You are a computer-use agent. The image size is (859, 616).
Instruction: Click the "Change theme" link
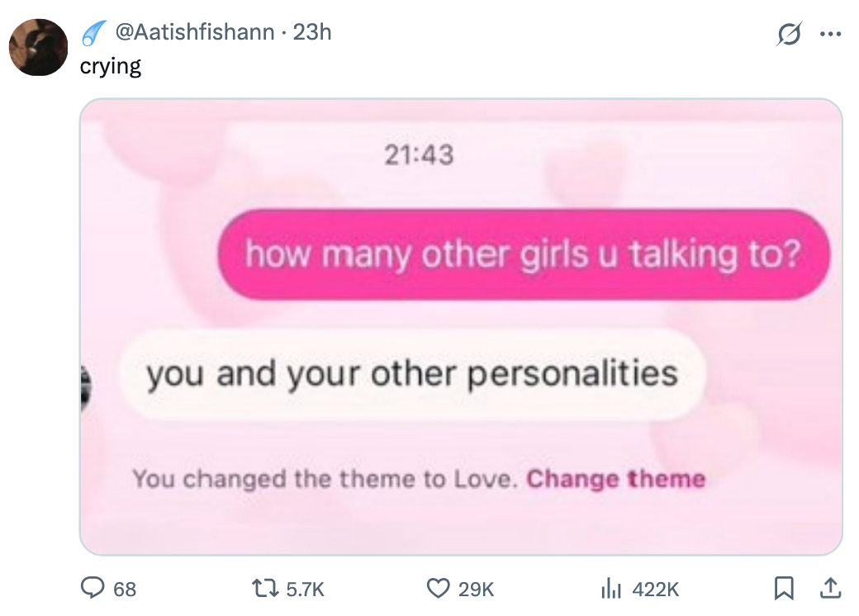615,479
